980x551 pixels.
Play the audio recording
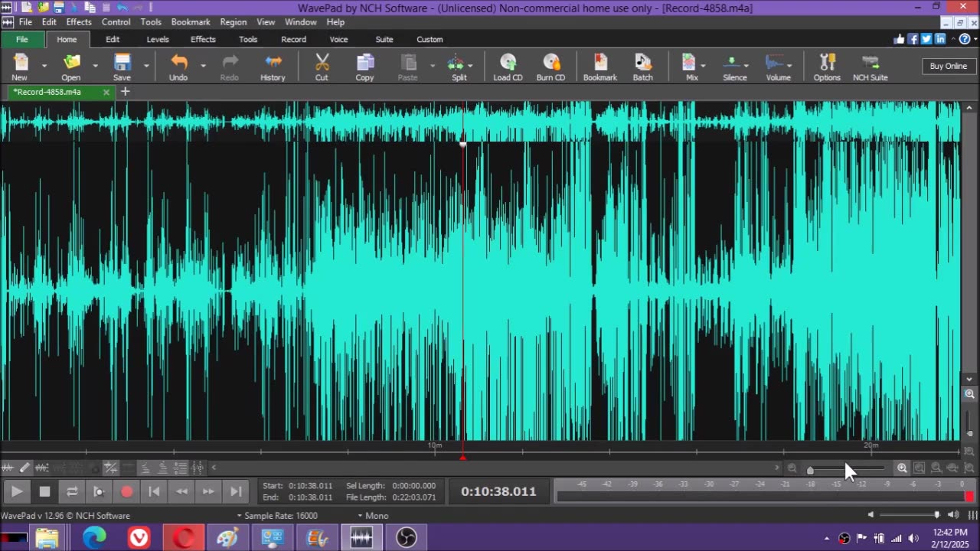pyautogui.click(x=16, y=491)
